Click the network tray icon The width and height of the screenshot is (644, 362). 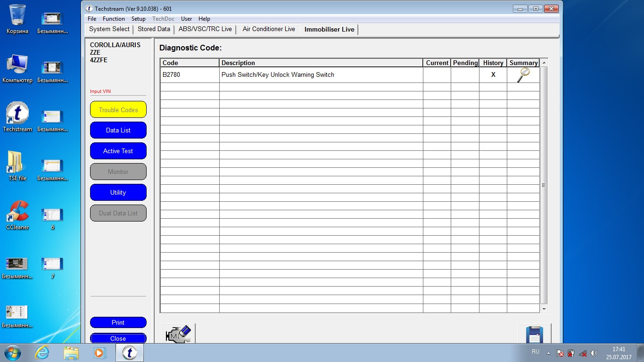coord(583,353)
